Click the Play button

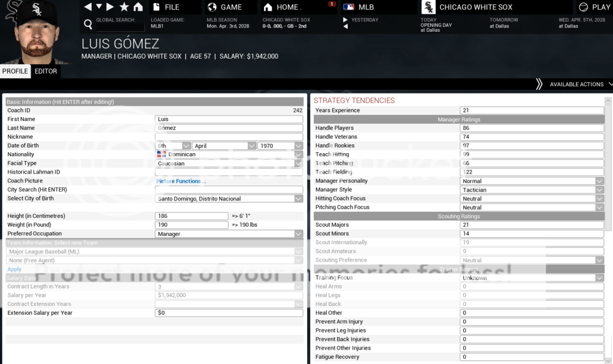tap(594, 7)
